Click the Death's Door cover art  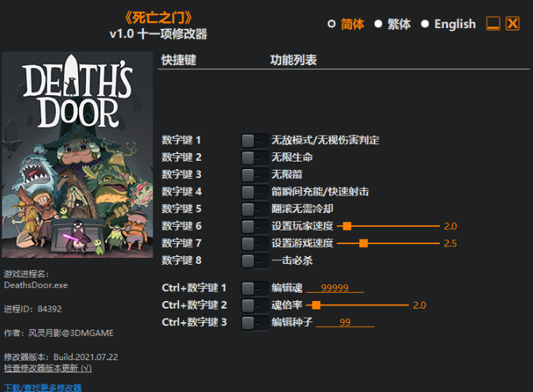point(77,155)
